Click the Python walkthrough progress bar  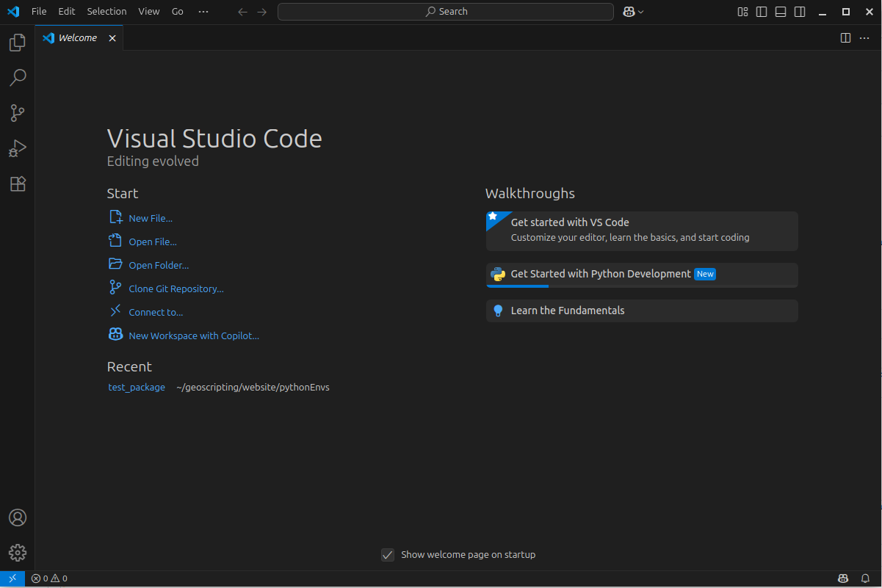[642, 286]
